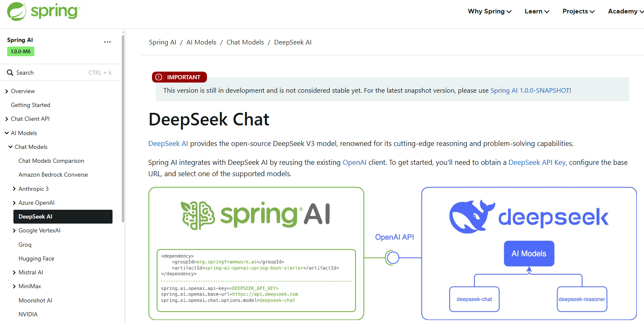Click the OpenAI API connector circle
Screen dimensions: 644x323
pos(393,258)
